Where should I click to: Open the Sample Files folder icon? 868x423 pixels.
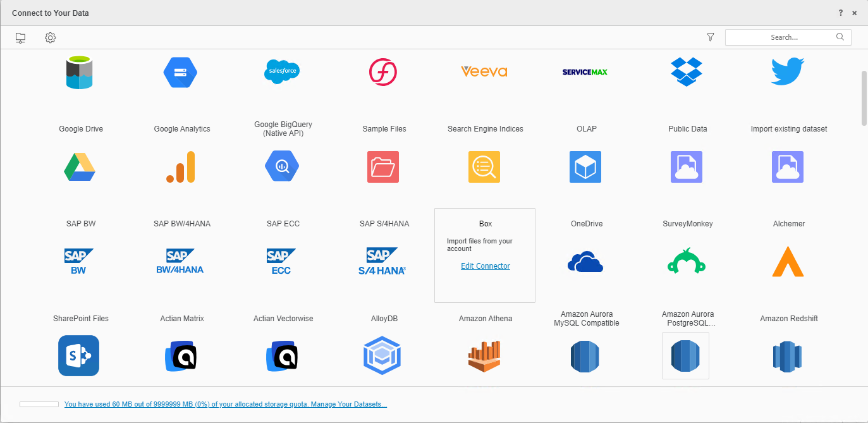coord(383,167)
